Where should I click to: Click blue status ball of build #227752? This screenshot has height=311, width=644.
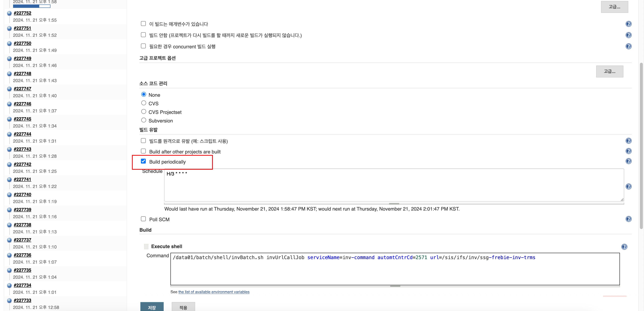9,13
